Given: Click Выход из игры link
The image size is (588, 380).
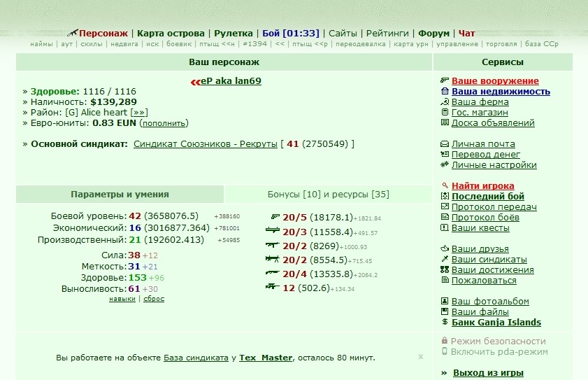Looking at the screenshot, I should [488, 373].
